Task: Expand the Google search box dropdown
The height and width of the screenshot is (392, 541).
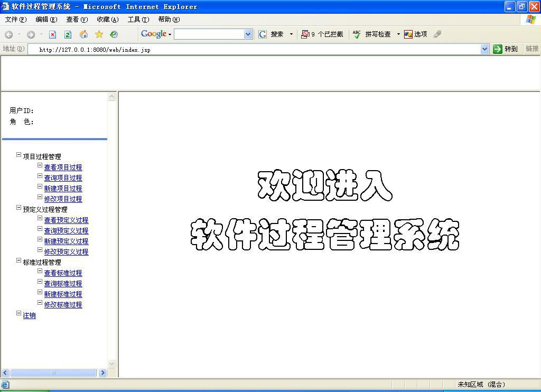Action: click(x=248, y=34)
